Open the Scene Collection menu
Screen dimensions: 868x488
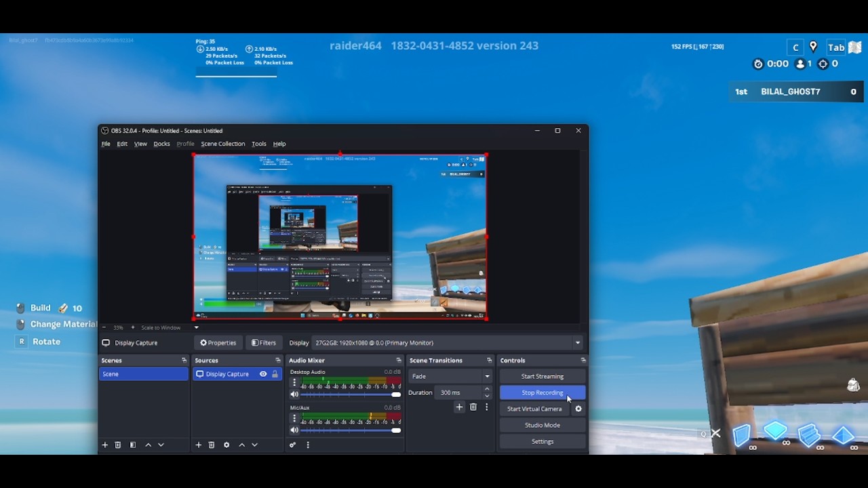(x=223, y=144)
